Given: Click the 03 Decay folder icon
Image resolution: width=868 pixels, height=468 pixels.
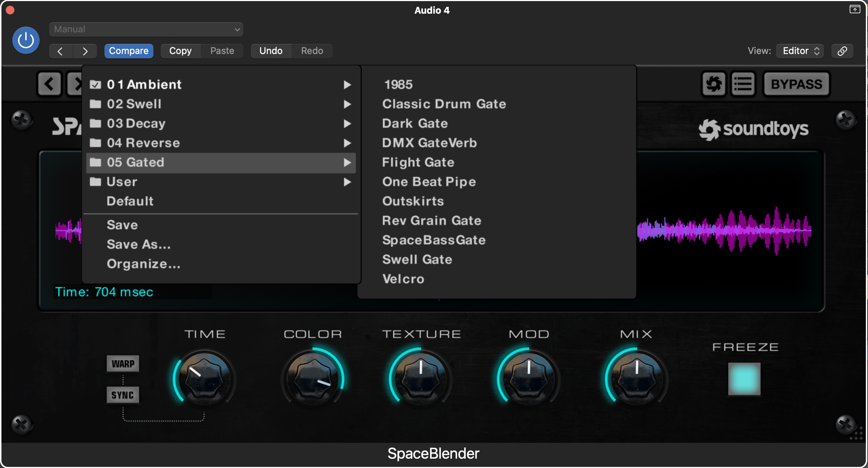Looking at the screenshot, I should pyautogui.click(x=95, y=123).
